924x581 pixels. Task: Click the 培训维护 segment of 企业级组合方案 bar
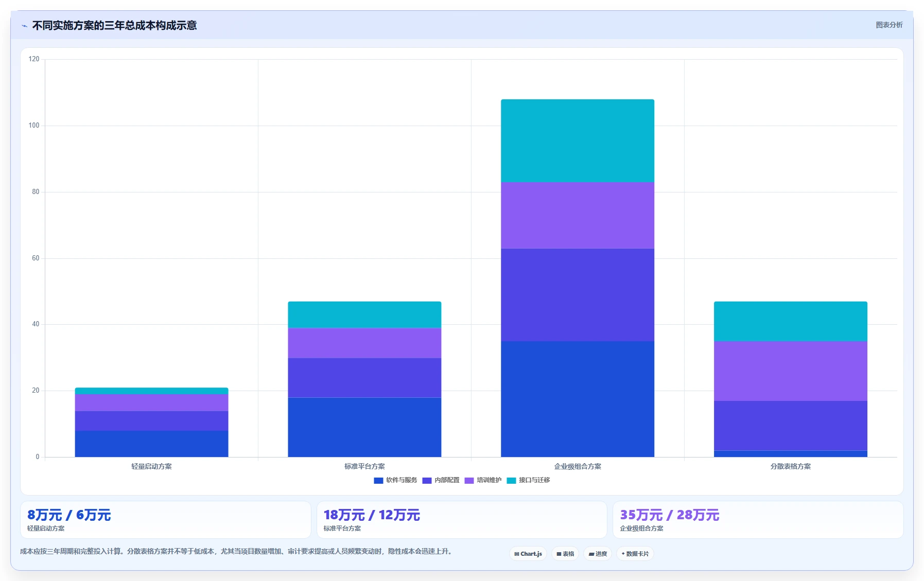(x=578, y=215)
